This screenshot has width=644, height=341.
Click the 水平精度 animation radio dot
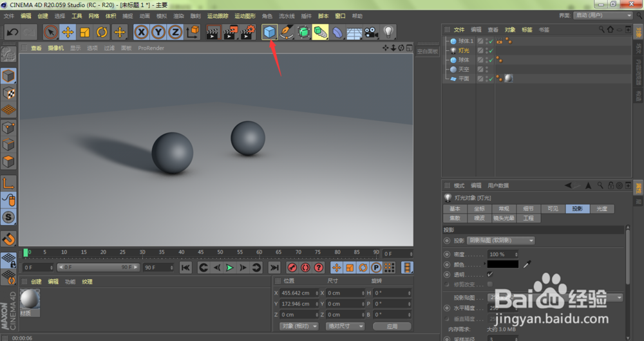pyautogui.click(x=447, y=308)
